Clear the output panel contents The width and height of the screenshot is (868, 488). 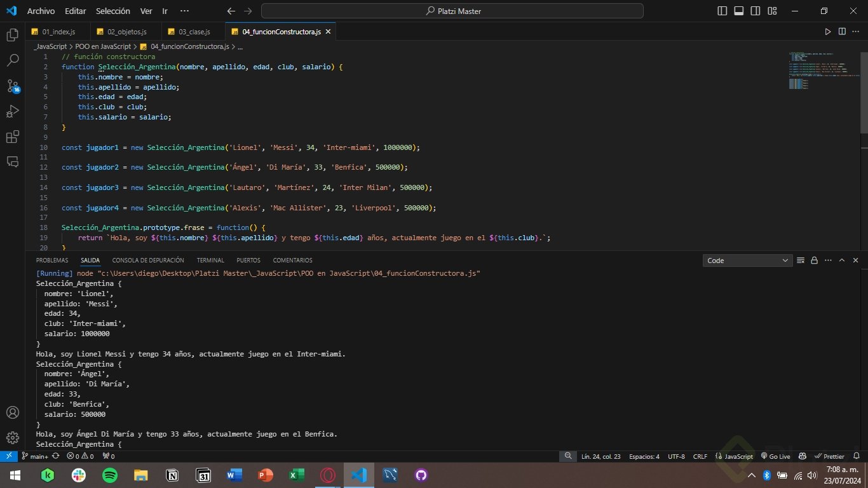tap(800, 261)
